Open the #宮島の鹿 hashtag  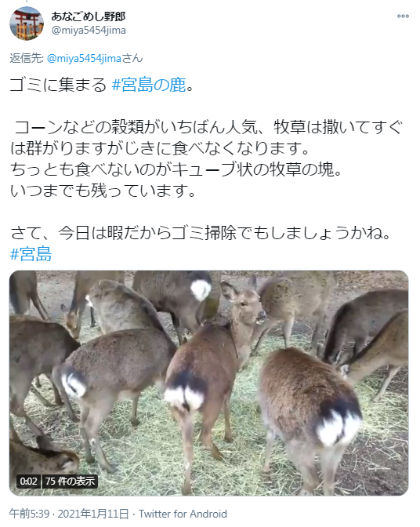pyautogui.click(x=149, y=85)
